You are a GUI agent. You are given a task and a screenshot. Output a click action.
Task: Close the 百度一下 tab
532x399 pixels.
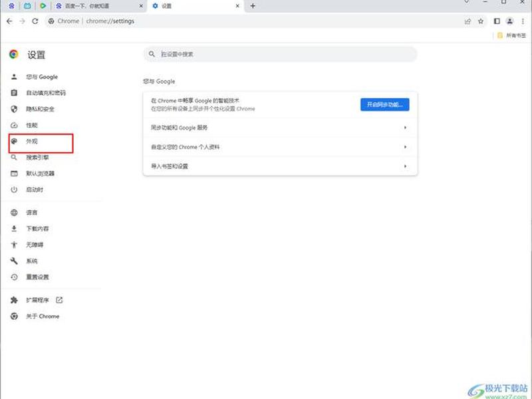coord(141,6)
